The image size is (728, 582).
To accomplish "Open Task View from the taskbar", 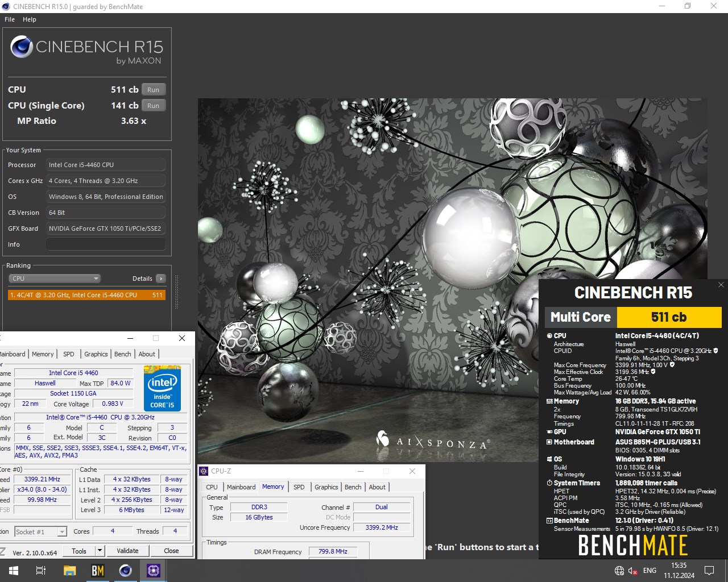I will [x=41, y=571].
